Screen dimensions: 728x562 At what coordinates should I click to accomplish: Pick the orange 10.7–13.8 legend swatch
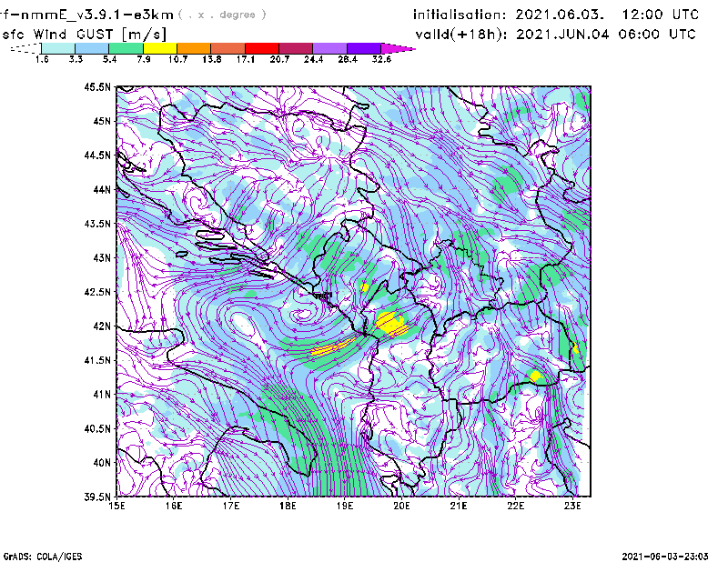pos(194,48)
